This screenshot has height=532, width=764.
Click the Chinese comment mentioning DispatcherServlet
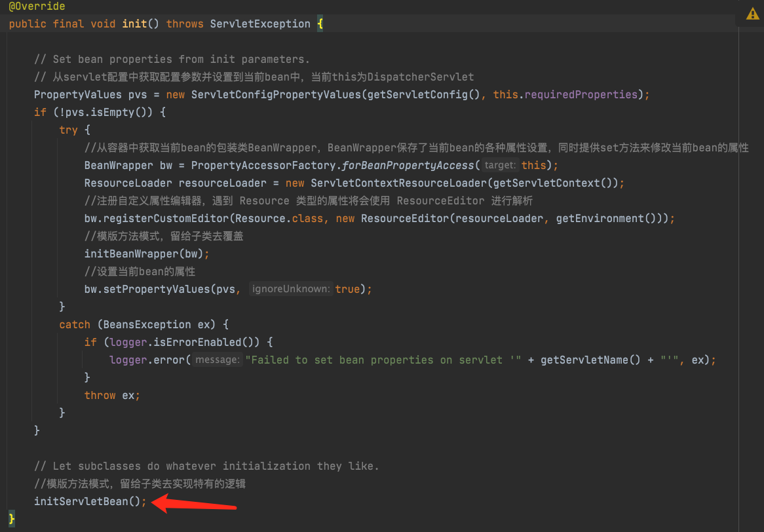[254, 77]
